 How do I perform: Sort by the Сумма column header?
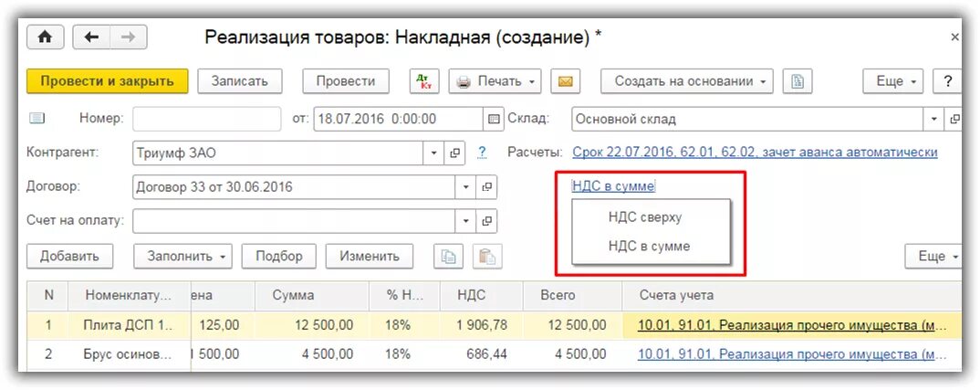pyautogui.click(x=312, y=296)
